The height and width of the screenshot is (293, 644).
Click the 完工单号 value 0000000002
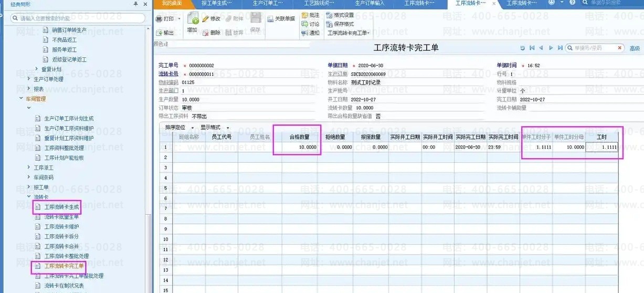[202, 66]
